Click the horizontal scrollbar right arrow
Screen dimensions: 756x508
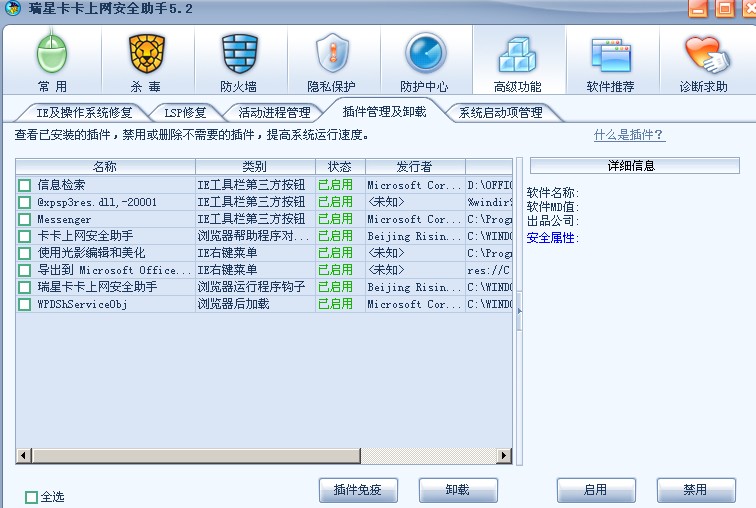pyautogui.click(x=504, y=455)
